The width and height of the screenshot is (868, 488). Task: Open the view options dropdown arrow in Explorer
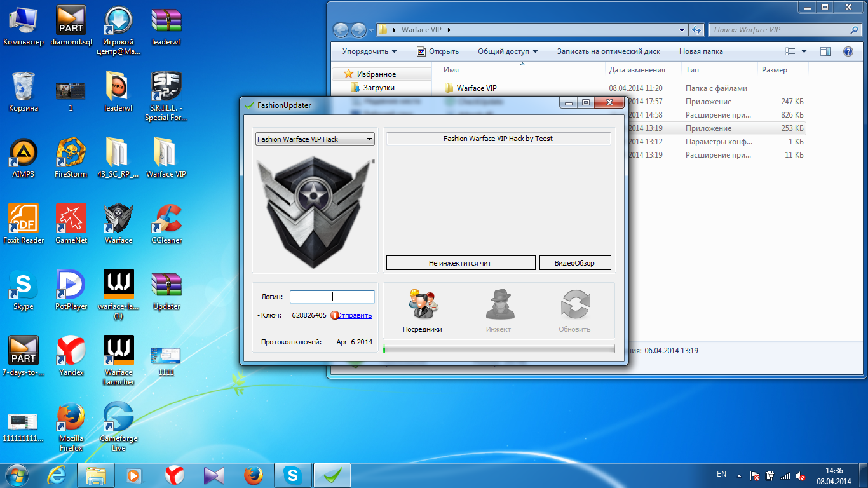[804, 51]
